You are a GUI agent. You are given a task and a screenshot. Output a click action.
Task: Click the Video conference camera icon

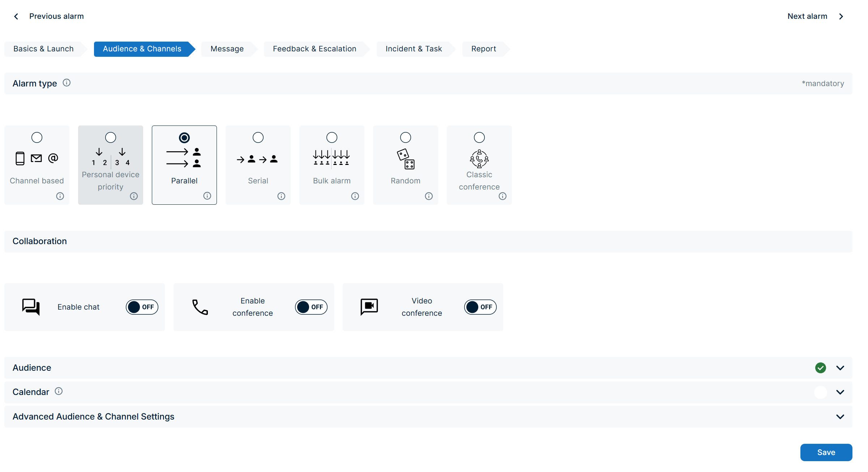tap(369, 307)
